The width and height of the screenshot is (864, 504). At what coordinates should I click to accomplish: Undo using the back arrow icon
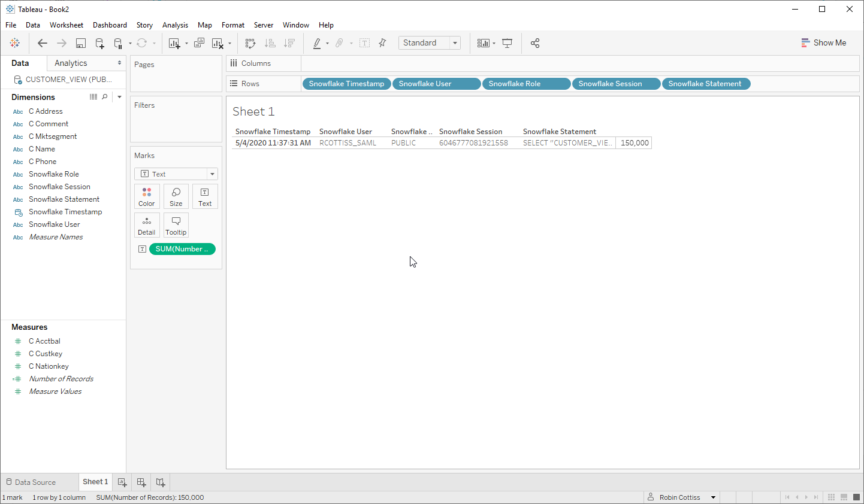42,43
